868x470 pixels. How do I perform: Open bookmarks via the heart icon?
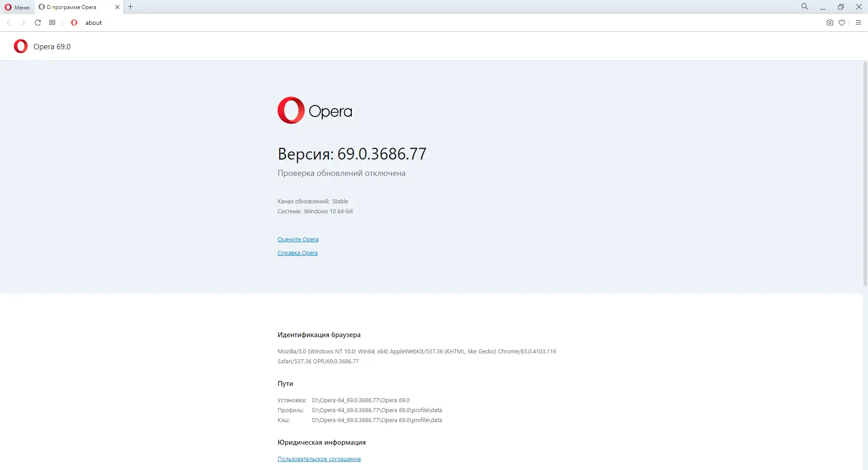(842, 23)
